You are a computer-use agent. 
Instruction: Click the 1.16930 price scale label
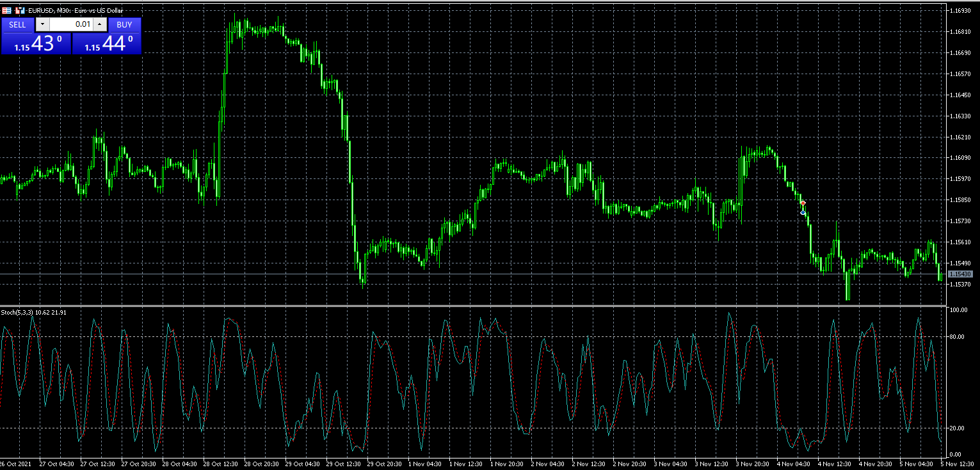tap(960, 11)
